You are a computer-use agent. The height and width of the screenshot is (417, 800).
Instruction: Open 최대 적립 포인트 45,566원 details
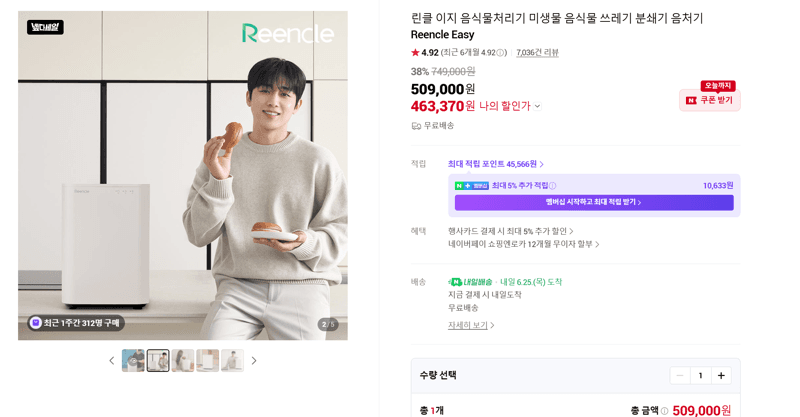point(495,164)
